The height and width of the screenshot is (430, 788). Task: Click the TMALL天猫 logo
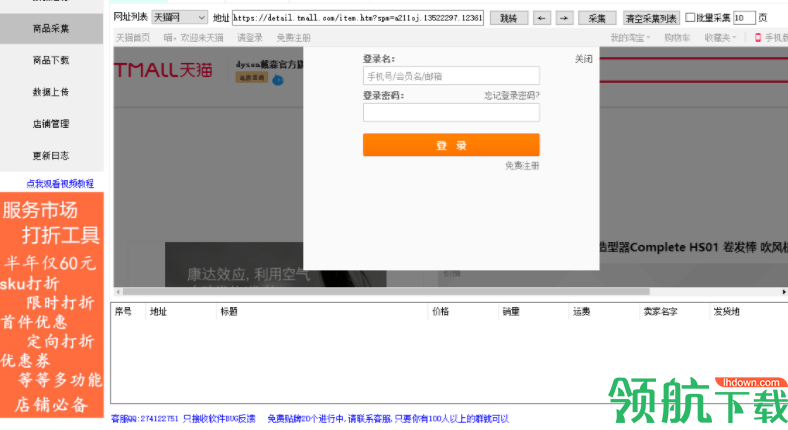tap(163, 69)
